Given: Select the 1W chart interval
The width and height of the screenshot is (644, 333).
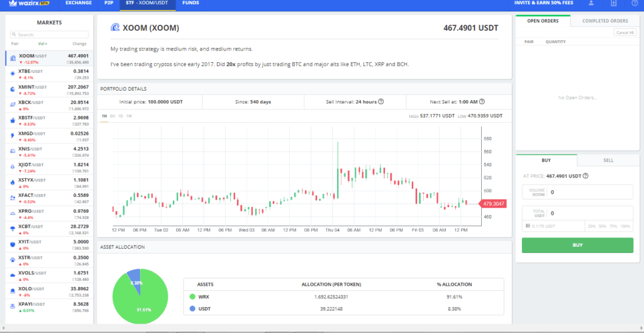Looking at the screenshot, I should click(x=129, y=116).
